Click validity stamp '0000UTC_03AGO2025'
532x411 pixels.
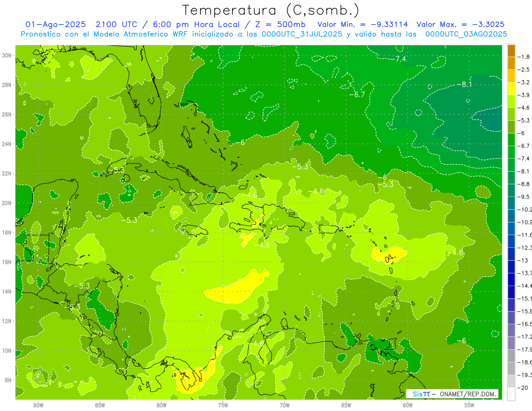click(466, 34)
